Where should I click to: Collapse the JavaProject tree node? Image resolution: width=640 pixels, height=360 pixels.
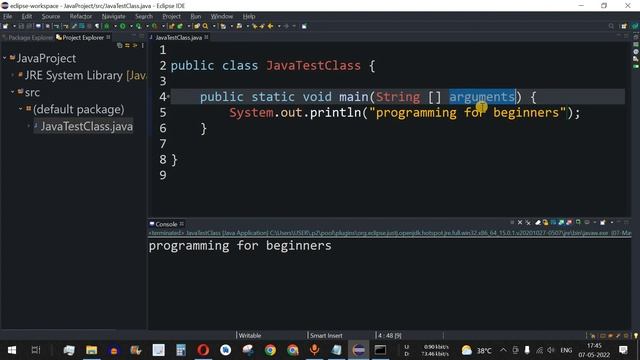[x=4, y=58]
